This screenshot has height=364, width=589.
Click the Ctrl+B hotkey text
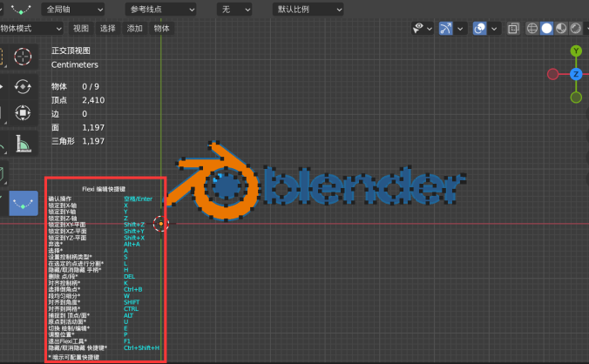(133, 289)
